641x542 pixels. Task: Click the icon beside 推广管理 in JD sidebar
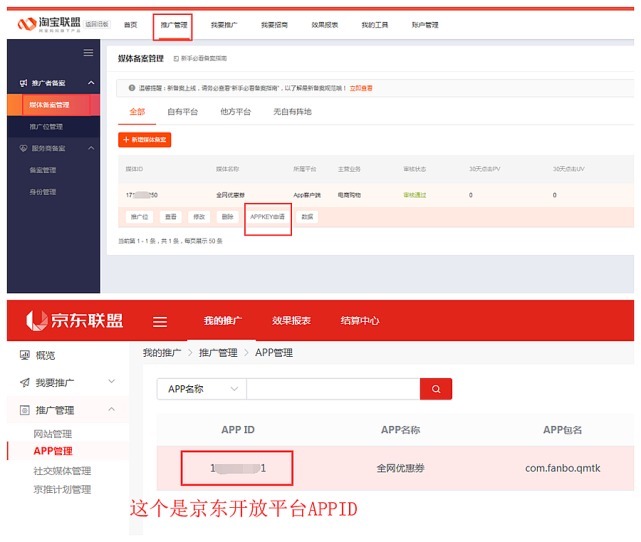tap(25, 410)
